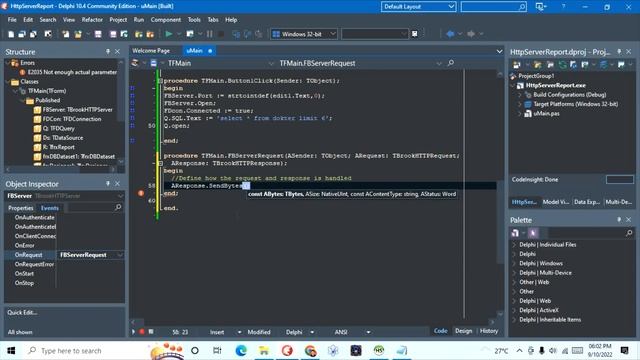Collapse the Errors node in Structure
Image resolution: width=640 pixels, height=360 pixels.
tap(7, 63)
